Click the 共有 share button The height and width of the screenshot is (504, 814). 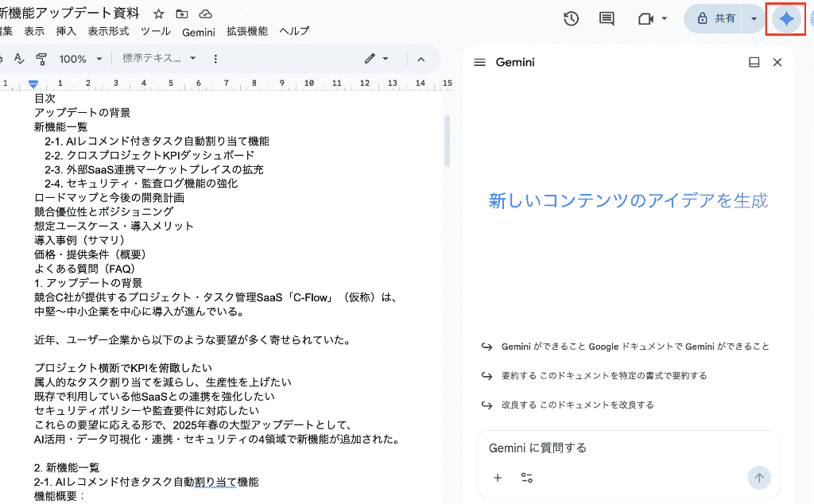point(716,19)
